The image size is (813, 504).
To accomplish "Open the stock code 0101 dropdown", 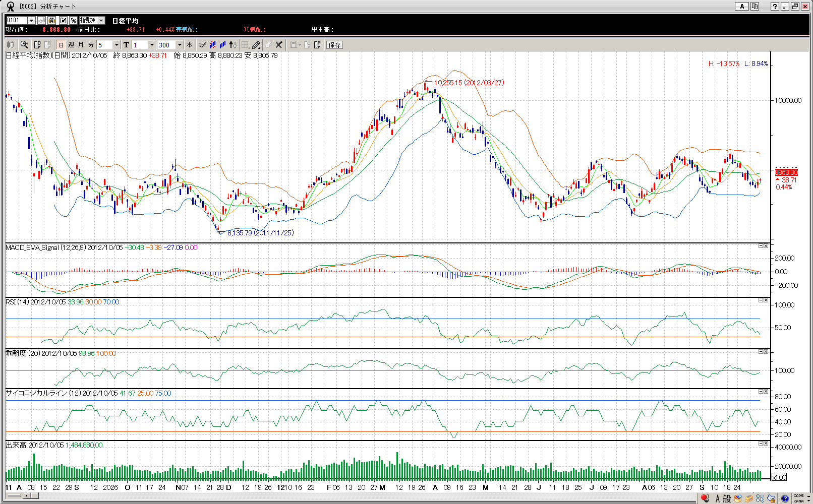I will pyautogui.click(x=31, y=21).
